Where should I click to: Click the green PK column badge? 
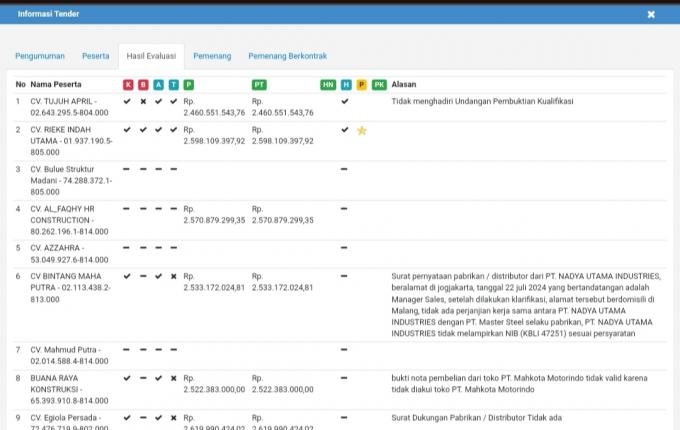379,85
